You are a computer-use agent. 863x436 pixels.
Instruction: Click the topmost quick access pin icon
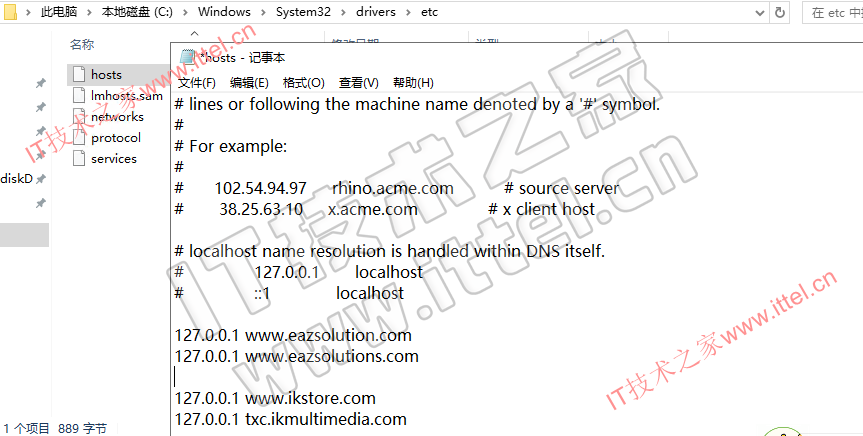coord(41,83)
